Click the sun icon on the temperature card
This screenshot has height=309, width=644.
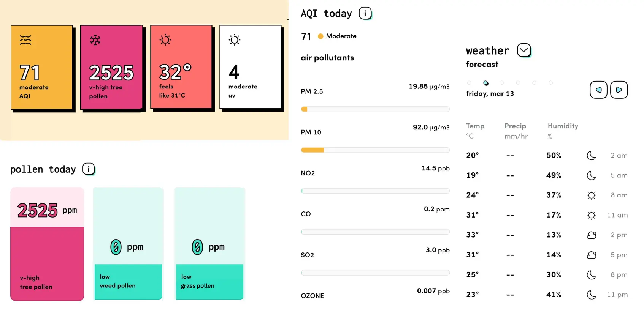165,40
